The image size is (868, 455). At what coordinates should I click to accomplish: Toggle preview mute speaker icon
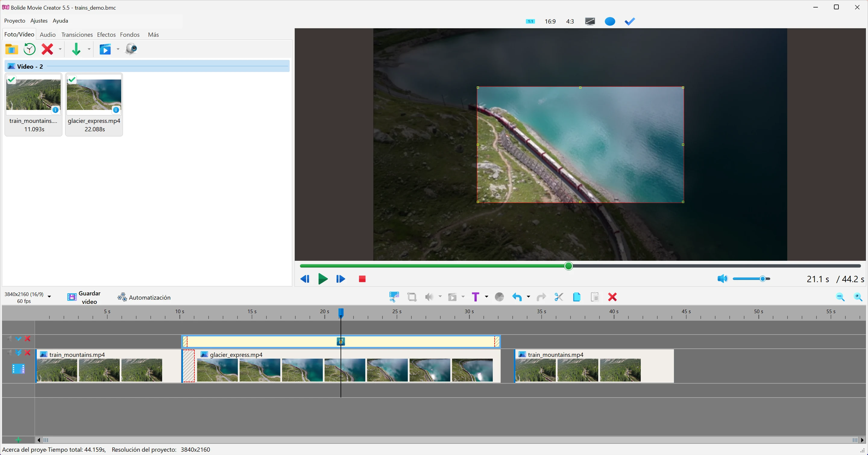[722, 279]
